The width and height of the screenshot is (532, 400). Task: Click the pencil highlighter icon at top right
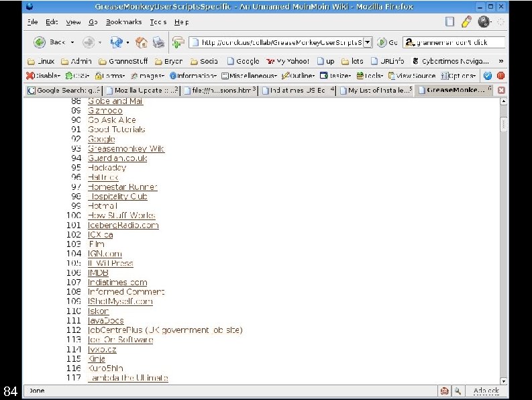(x=466, y=21)
